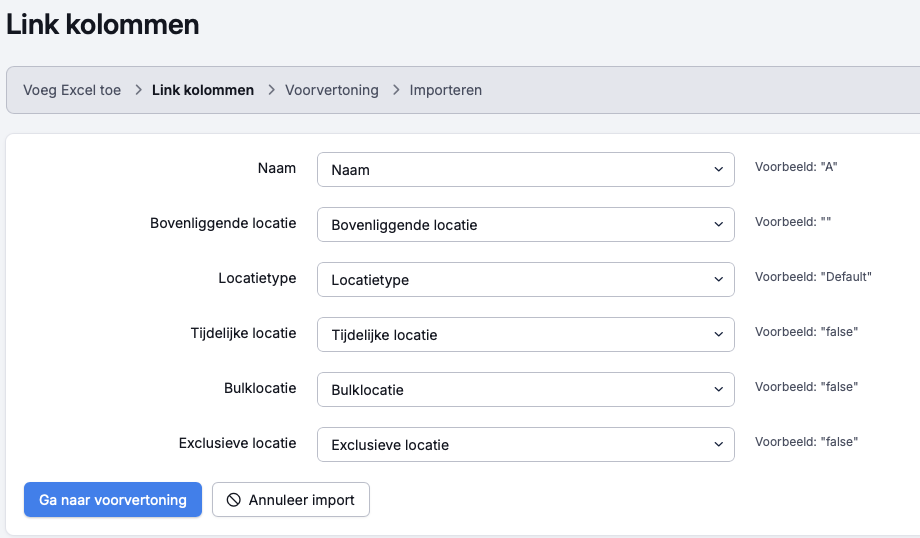This screenshot has height=538, width=920.
Task: Click the Locatietype field label
Action: tap(257, 278)
